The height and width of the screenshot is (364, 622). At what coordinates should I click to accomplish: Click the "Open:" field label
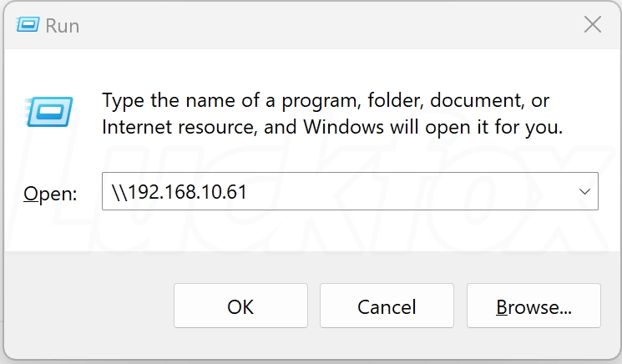click(50, 194)
